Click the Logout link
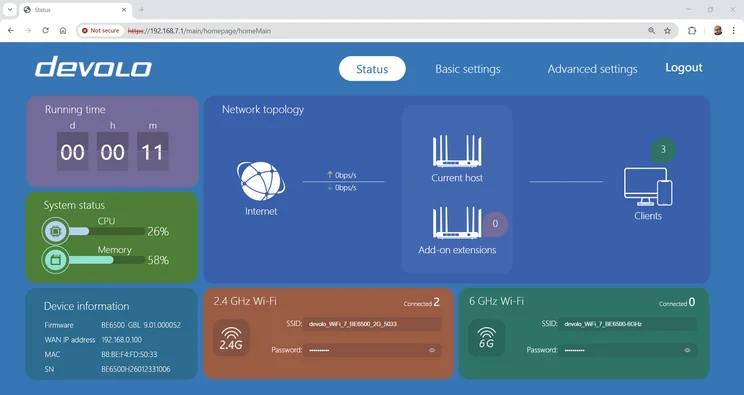The image size is (744, 395). [x=684, y=68]
